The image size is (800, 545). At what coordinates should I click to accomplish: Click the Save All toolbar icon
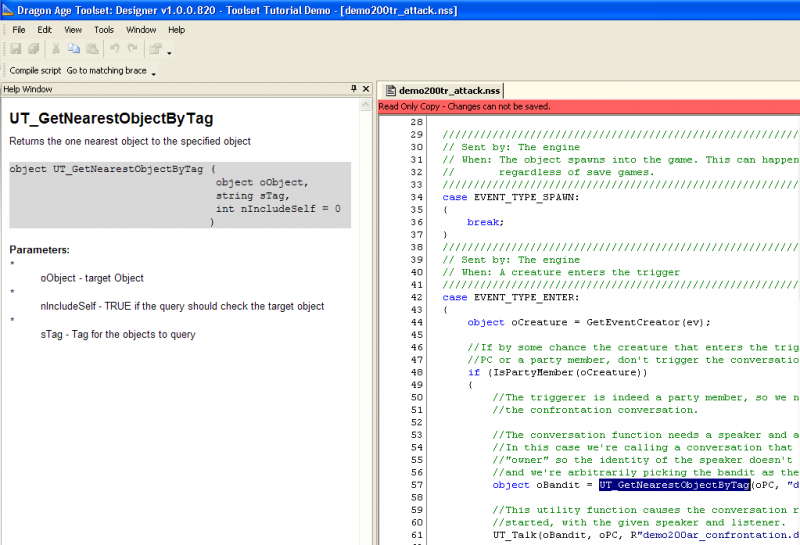coord(32,49)
